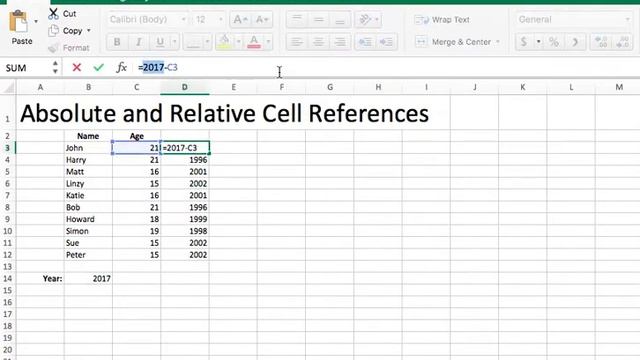Click the editing cell showing =2017-C3
This screenshot has width=640, height=360.
pos(185,148)
